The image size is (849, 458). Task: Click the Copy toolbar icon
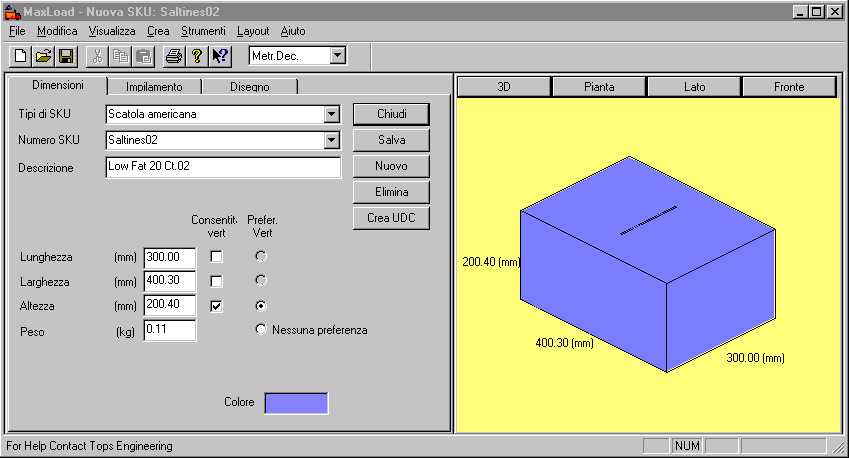(x=120, y=56)
